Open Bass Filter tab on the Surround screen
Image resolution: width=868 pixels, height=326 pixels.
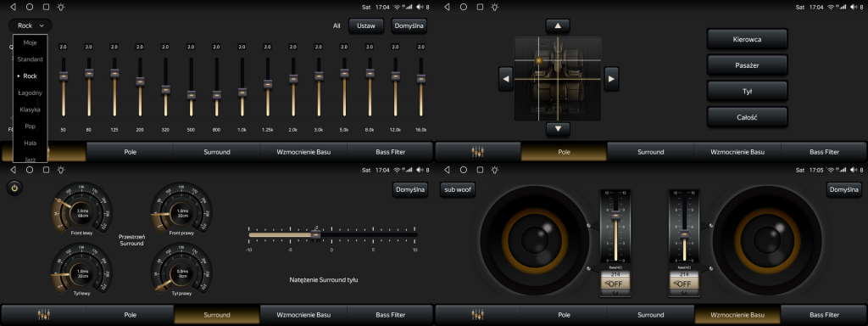390,314
